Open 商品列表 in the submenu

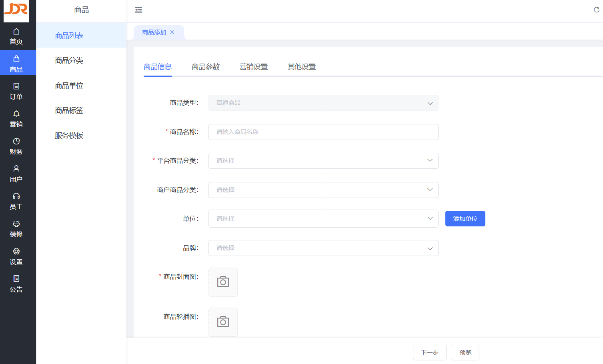tap(81, 36)
